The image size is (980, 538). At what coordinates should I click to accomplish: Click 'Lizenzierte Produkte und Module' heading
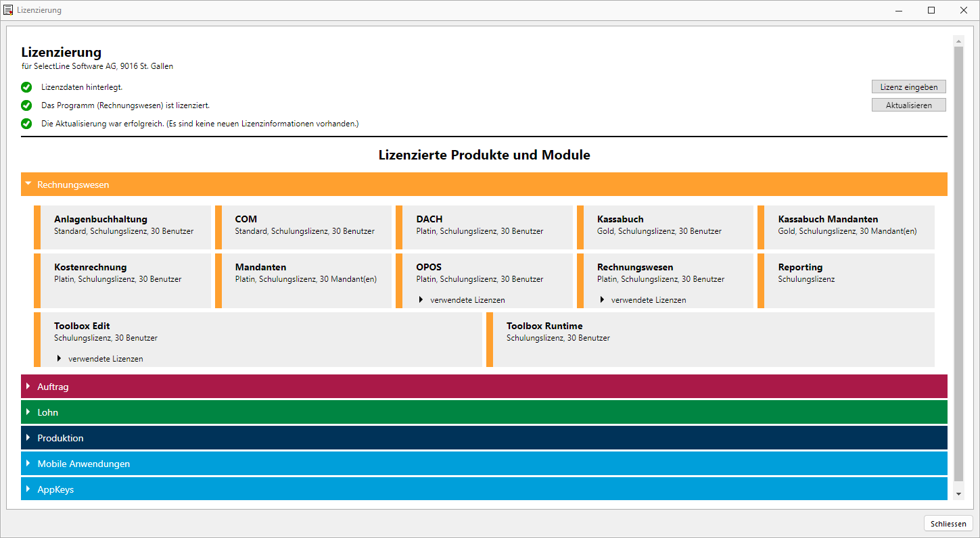pos(484,155)
